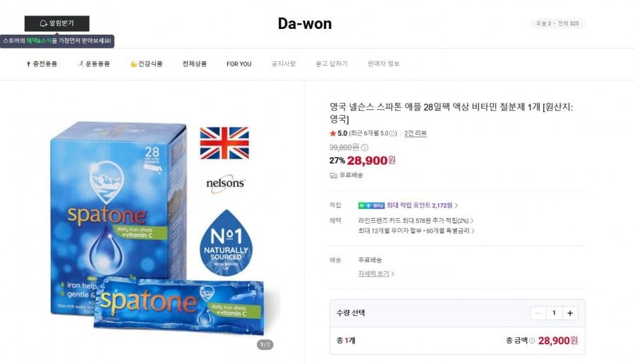Open the 건강식품 category menu
This screenshot has width=635, height=364.
coord(146,64)
